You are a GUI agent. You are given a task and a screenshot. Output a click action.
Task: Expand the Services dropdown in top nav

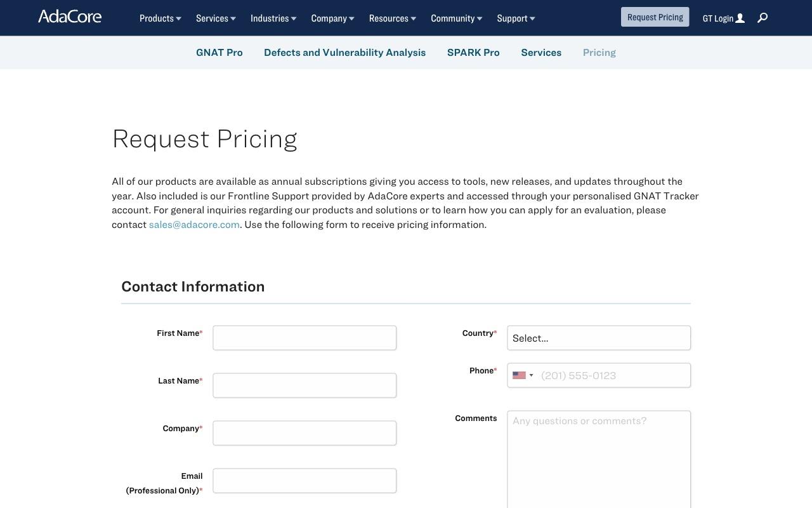(216, 18)
